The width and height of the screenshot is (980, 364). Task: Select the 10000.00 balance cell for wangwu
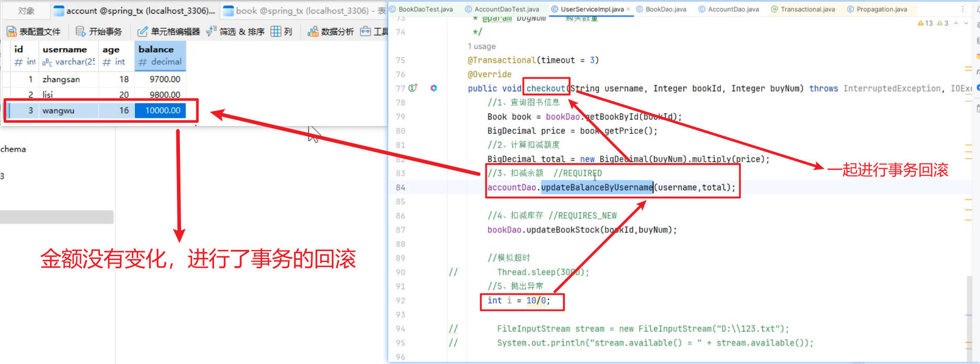(x=162, y=110)
